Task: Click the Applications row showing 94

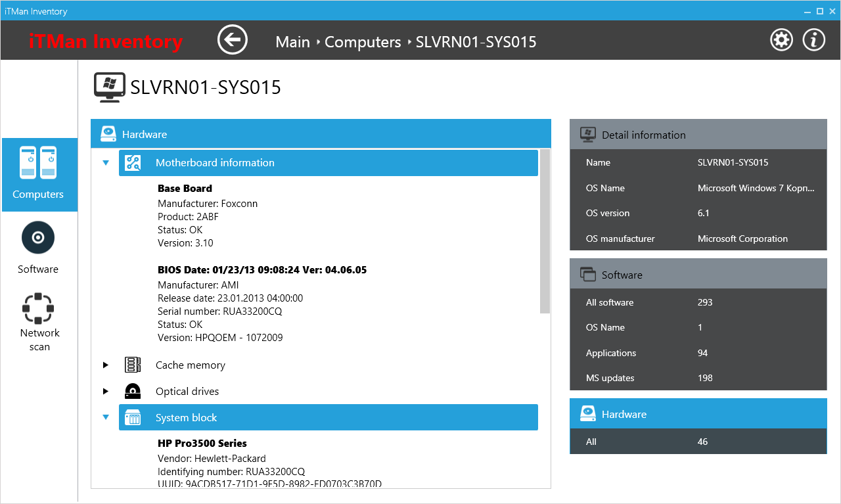Action: [x=698, y=353]
